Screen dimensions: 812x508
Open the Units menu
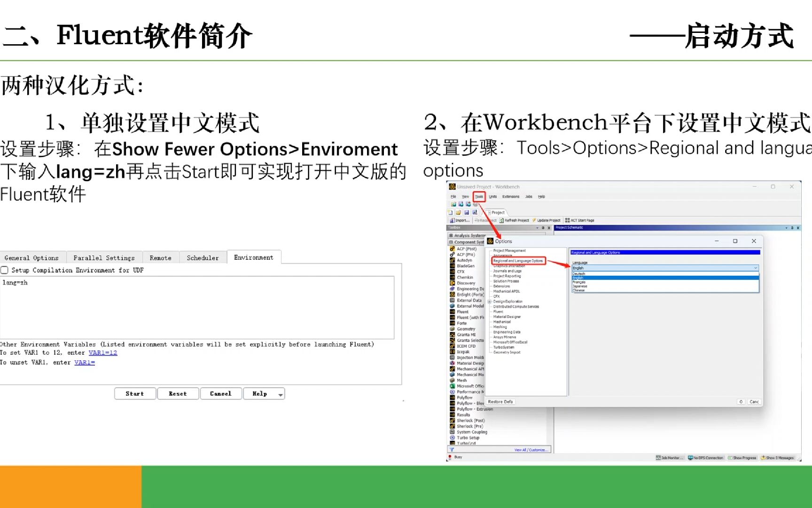coord(493,197)
